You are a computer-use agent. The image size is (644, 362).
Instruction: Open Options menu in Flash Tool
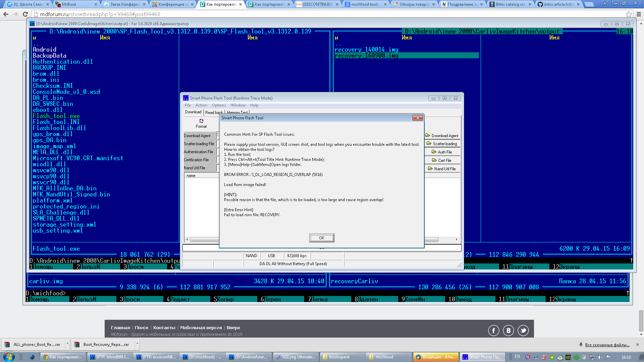click(x=219, y=105)
